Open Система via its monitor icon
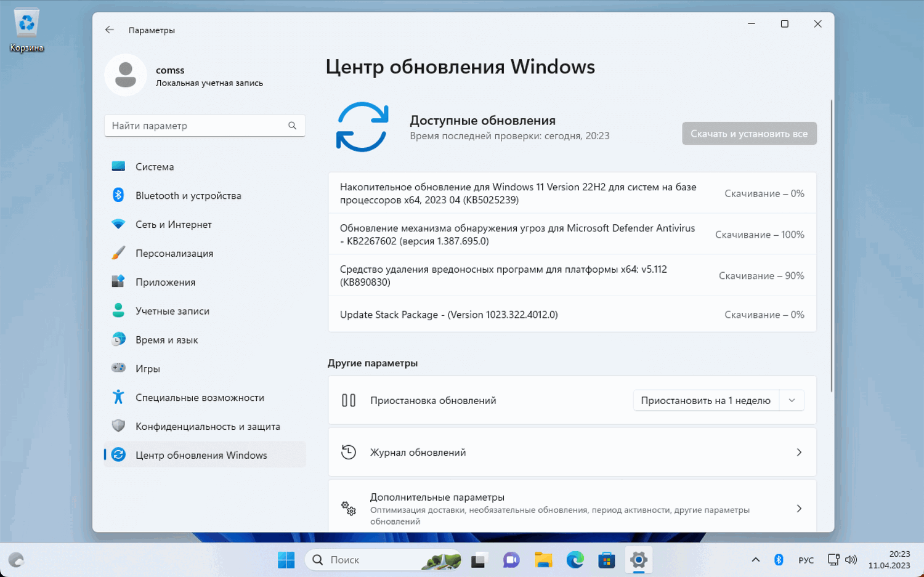Viewport: 924px width, 577px height. click(x=118, y=166)
